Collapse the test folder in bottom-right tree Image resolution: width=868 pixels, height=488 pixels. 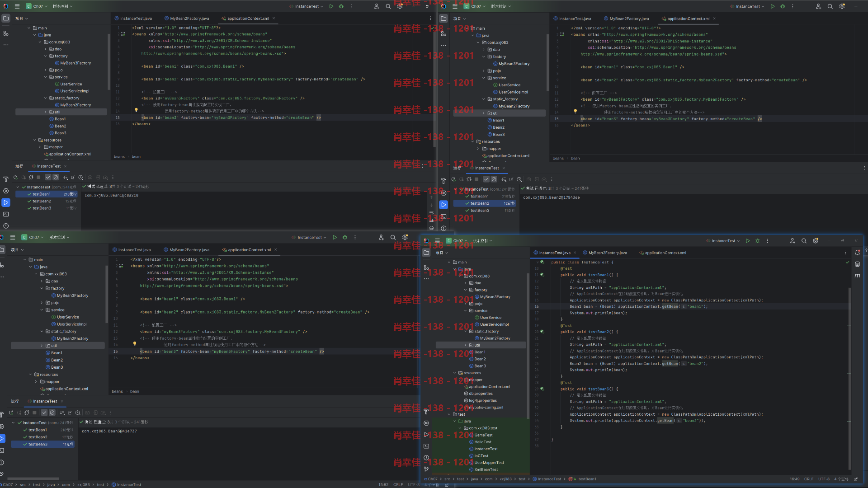449,414
